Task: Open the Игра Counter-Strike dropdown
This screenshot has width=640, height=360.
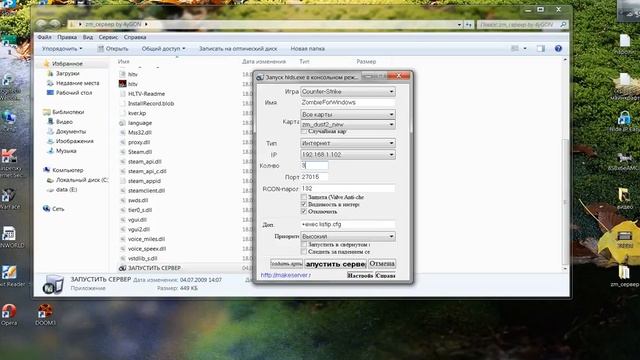Action: [x=348, y=91]
